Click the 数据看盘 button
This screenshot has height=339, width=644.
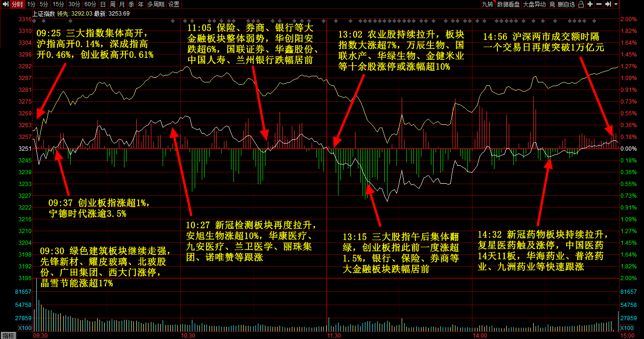pos(508,4)
